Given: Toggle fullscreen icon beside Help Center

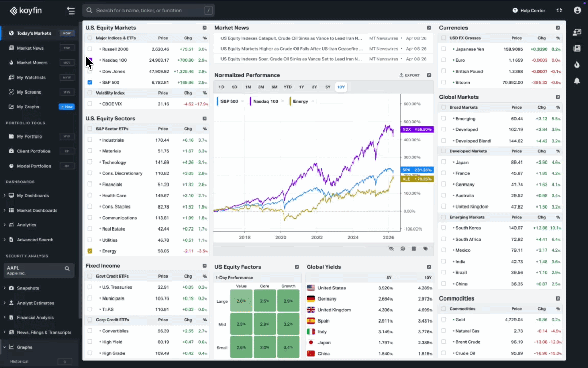Looking at the screenshot, I should [559, 10].
